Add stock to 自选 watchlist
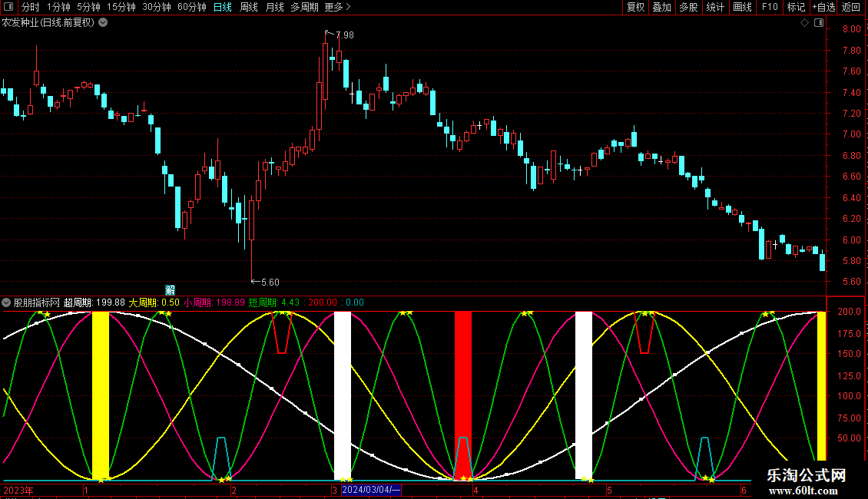The image size is (868, 499). [823, 7]
